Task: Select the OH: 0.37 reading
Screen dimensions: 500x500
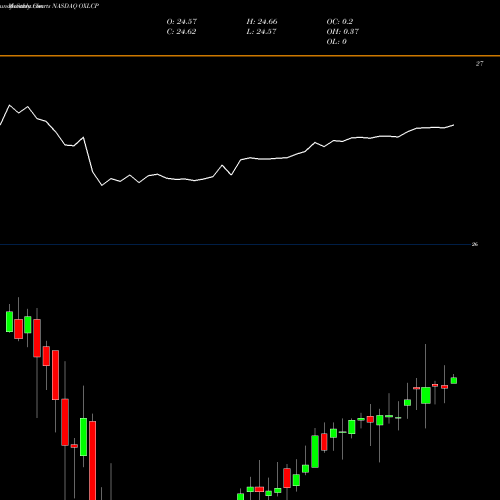Action: [342, 31]
